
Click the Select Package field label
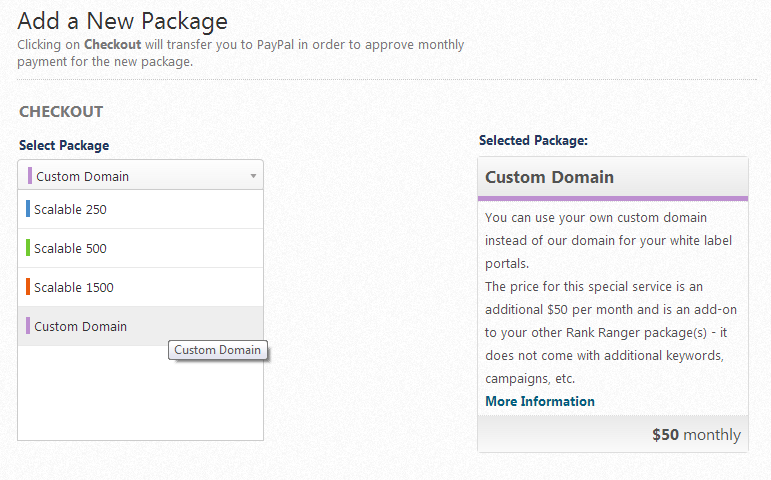tap(64, 146)
